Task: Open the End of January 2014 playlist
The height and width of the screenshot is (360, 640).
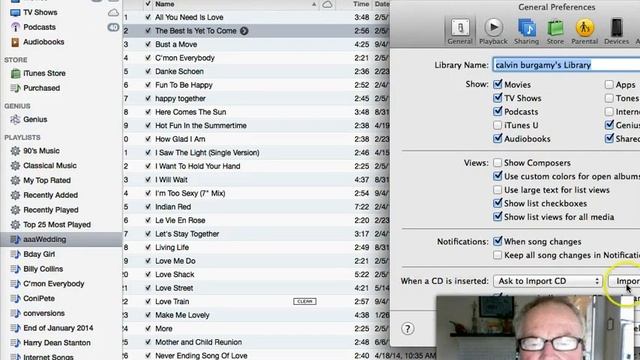Action: 58,328
